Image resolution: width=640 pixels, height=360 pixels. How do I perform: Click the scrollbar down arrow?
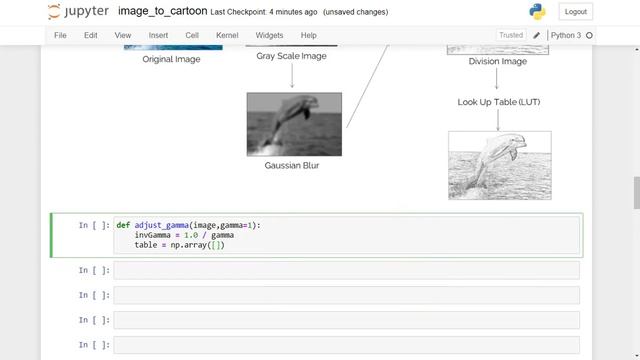point(636,356)
